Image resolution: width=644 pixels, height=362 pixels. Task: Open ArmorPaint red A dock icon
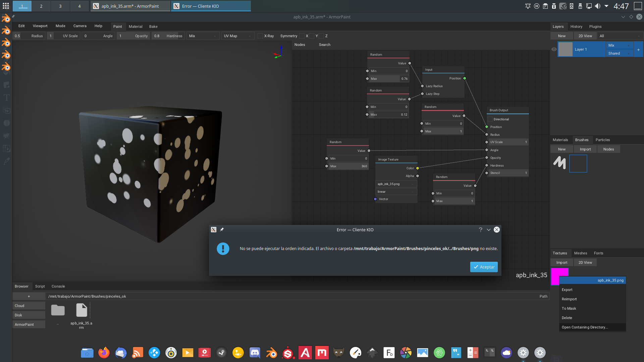point(305,353)
